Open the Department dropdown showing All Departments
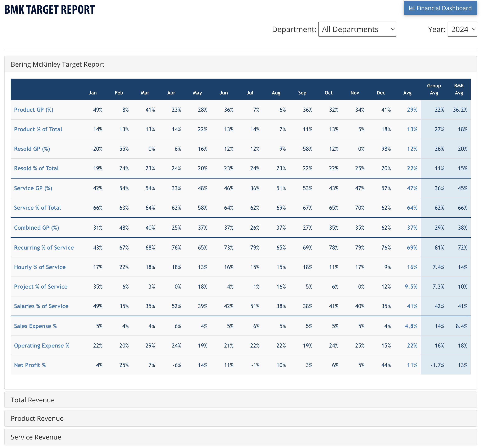481x448 pixels. coord(357,29)
